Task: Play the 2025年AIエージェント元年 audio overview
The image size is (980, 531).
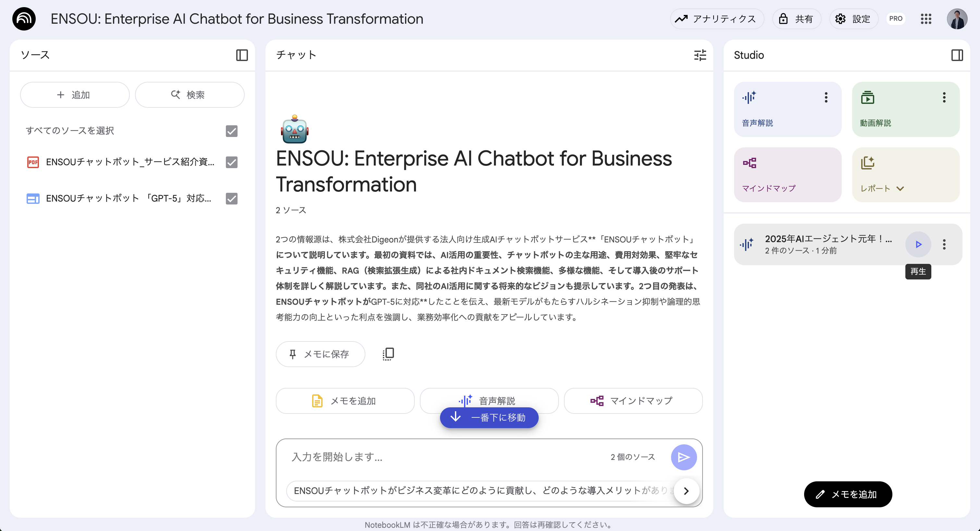Action: coord(918,244)
